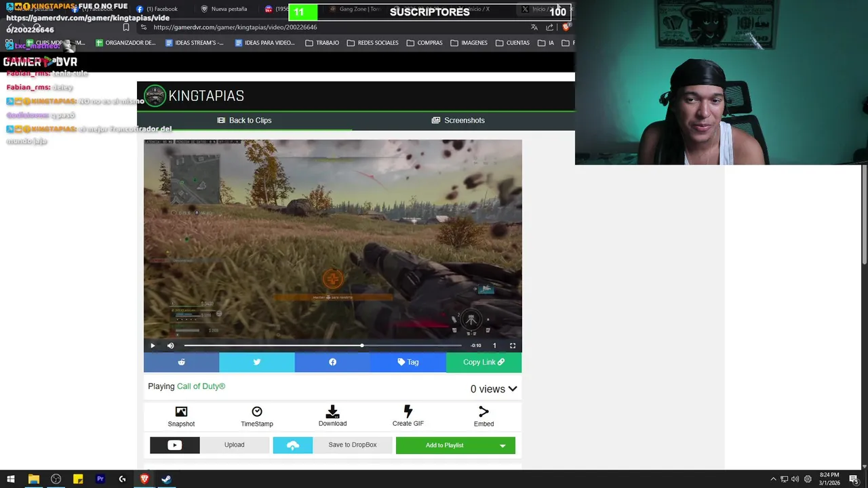
Task: Change playback speed showing 1
Action: (494, 346)
